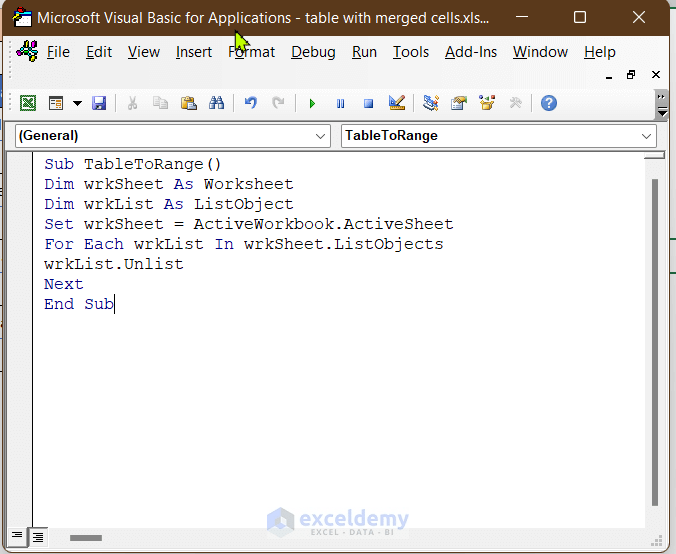This screenshot has height=554, width=676.
Task: Click the Toolbox wrench icon
Action: tap(515, 103)
